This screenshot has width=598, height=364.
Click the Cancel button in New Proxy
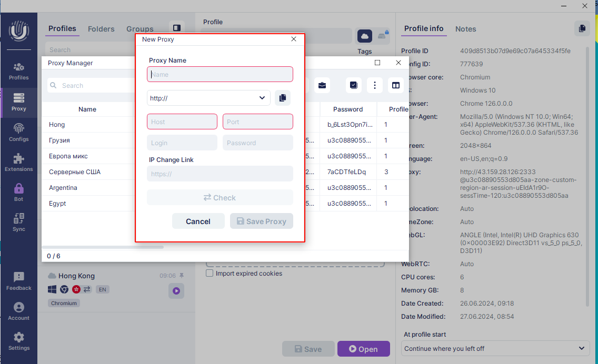[x=198, y=221]
